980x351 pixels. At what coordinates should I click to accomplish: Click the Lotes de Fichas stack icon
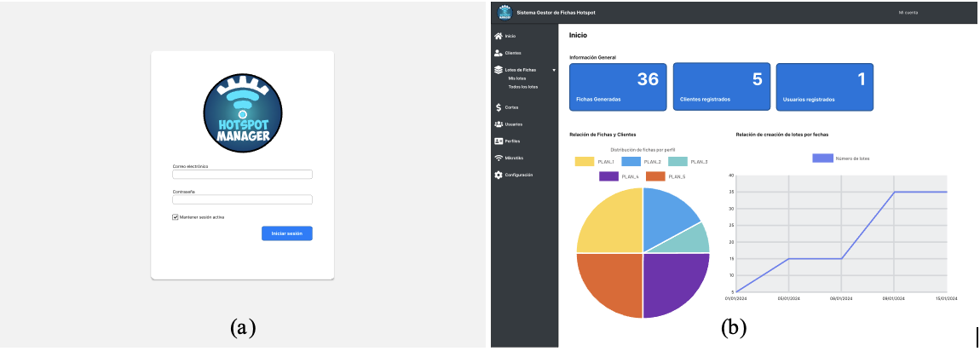click(x=499, y=70)
